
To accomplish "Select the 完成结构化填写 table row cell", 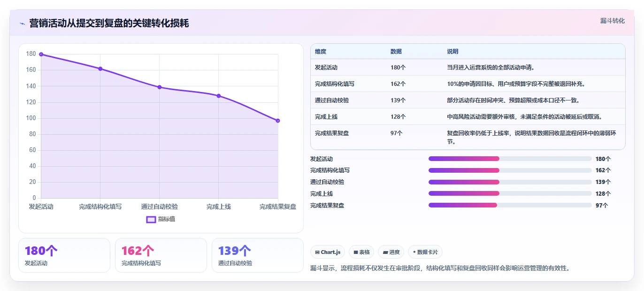I will (335, 84).
